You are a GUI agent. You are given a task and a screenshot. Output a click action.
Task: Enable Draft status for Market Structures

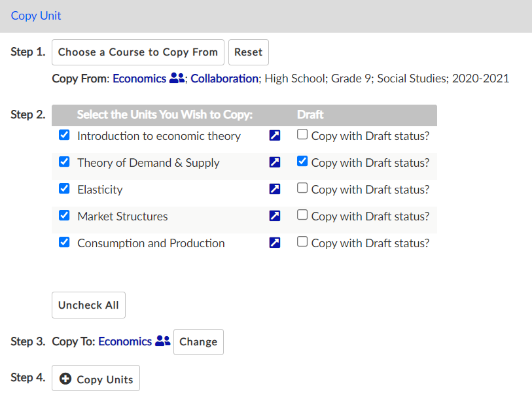(302, 215)
